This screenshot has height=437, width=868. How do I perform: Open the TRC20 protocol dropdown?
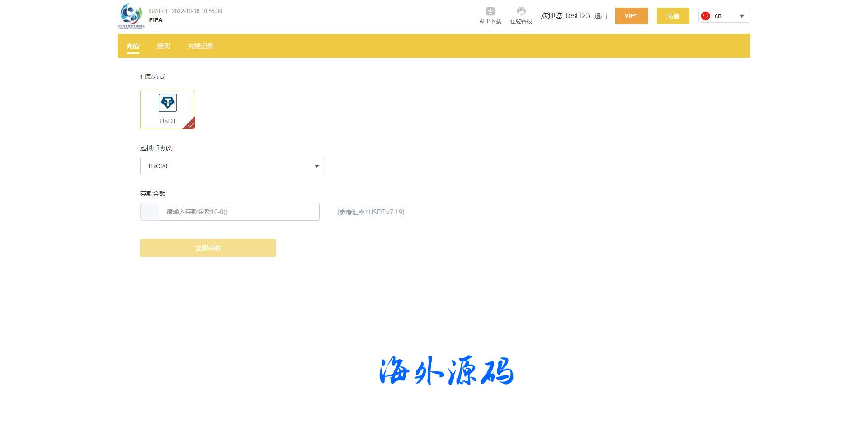[x=232, y=166]
